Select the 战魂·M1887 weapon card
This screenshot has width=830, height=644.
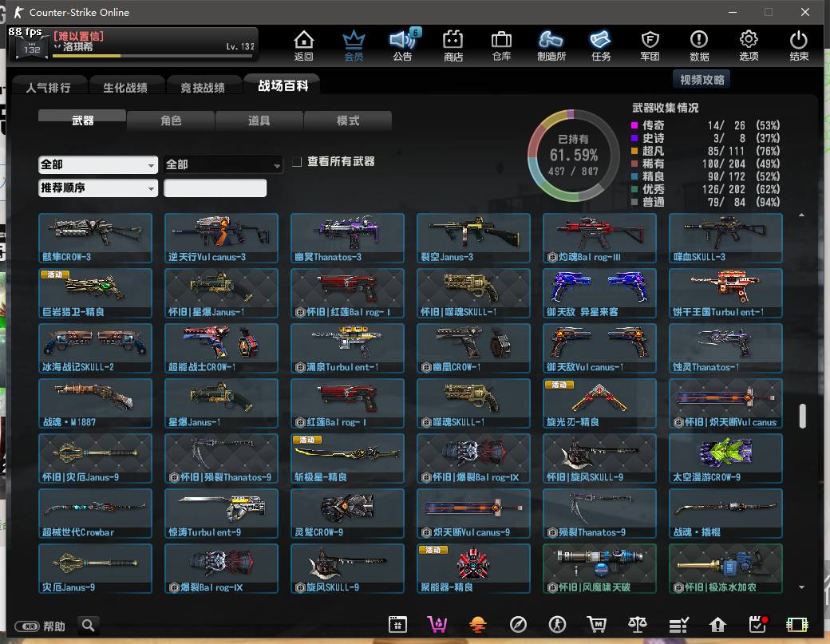(95, 403)
